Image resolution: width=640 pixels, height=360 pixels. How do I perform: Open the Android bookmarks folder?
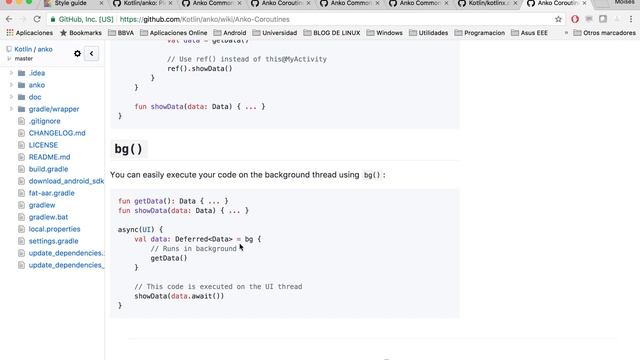(230, 33)
